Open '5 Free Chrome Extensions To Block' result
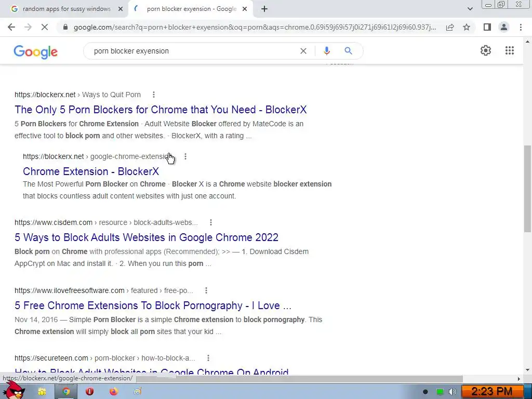The width and height of the screenshot is (532, 399). (153, 305)
